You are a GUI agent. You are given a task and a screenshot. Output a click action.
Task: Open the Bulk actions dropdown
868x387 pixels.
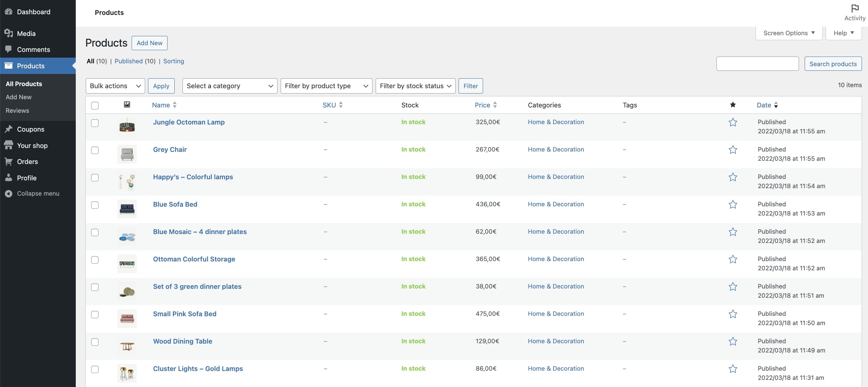click(115, 86)
